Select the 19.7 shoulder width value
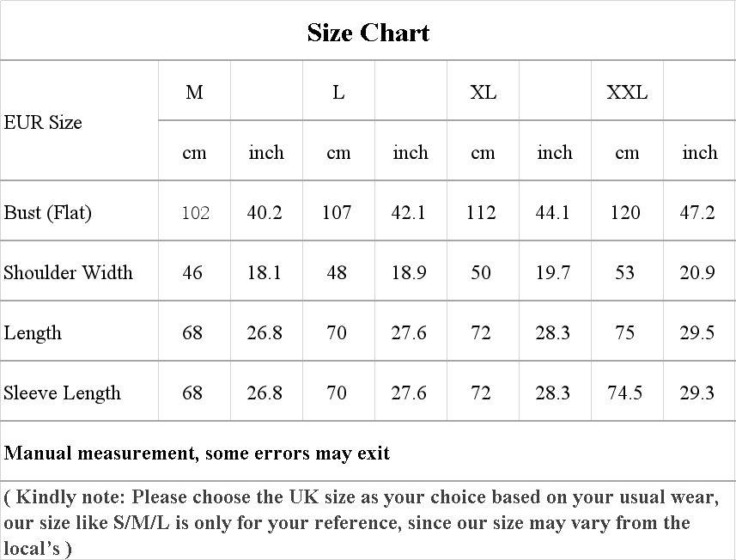Screen dimensions: 736x560 (x=553, y=272)
